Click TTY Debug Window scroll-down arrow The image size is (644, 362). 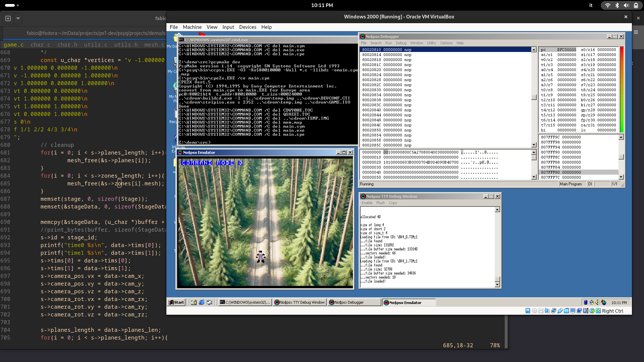(497, 285)
